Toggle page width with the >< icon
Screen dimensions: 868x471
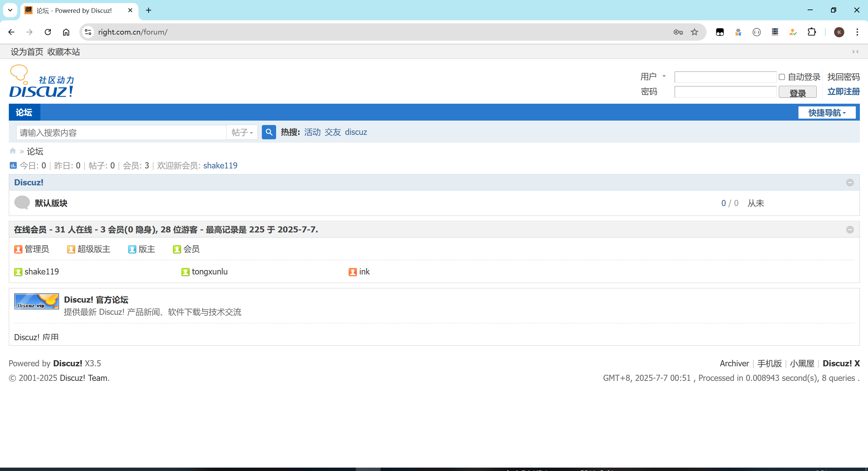tap(855, 52)
